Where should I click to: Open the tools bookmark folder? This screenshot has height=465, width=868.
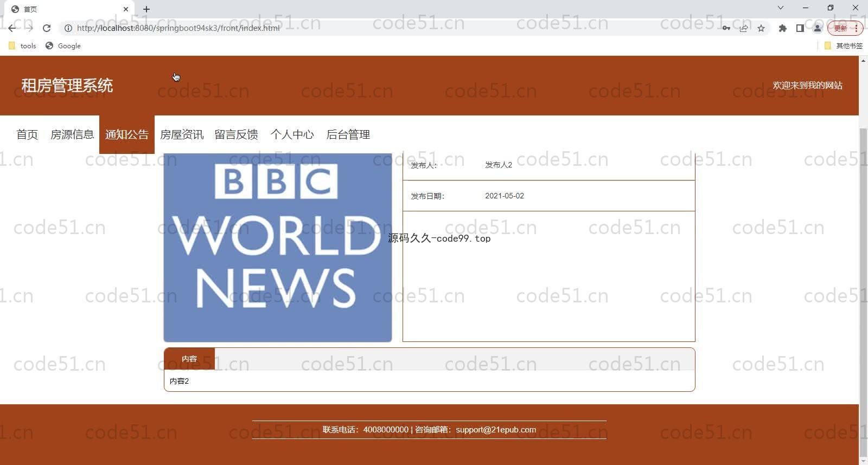tap(23, 46)
